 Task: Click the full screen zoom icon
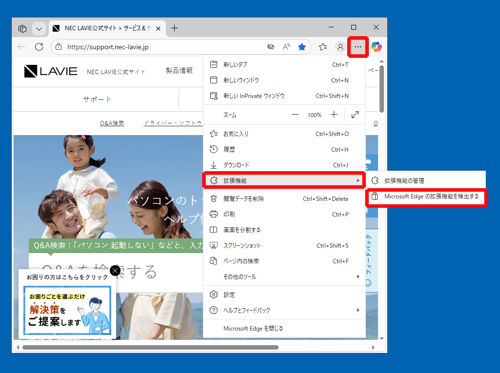[355, 115]
